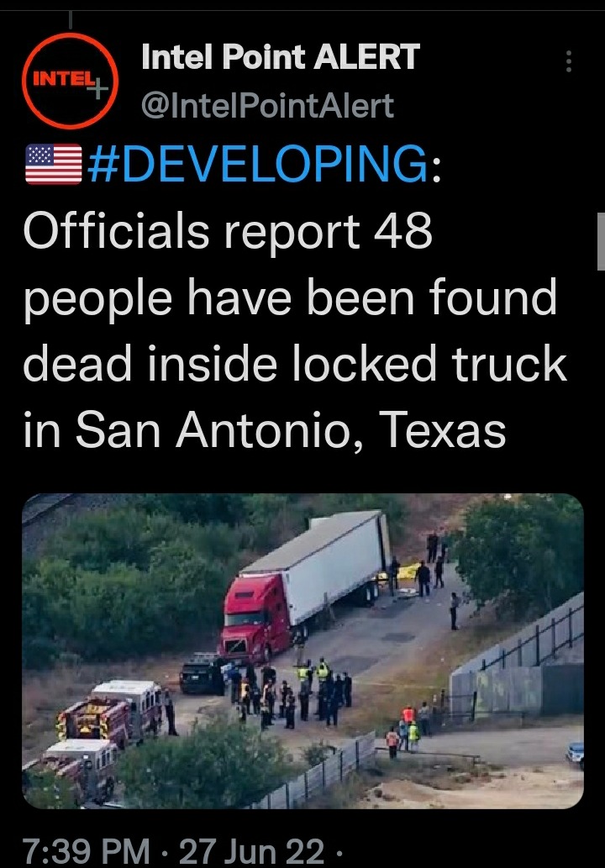Click the "dead inside locked truck" text line
The image size is (605, 868).
[x=295, y=364]
